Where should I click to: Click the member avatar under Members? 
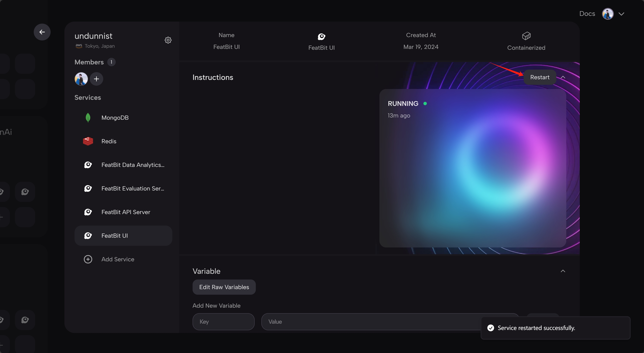coord(81,79)
